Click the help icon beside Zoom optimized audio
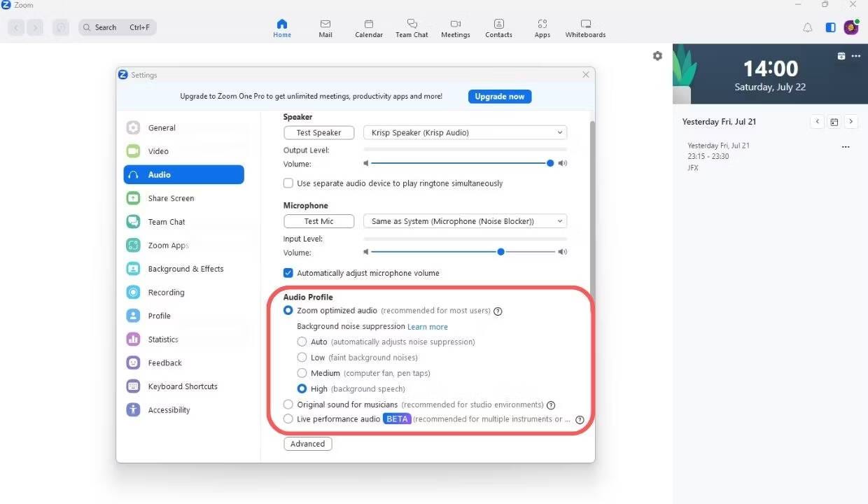The image size is (868, 504). click(498, 311)
